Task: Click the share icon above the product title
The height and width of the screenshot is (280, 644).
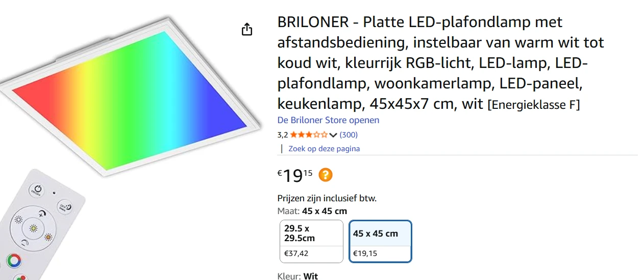Action: pos(247,30)
